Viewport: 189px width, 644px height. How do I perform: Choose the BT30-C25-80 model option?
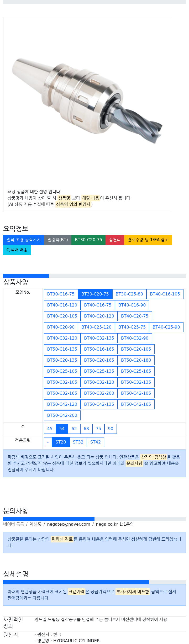pyautogui.click(x=129, y=294)
